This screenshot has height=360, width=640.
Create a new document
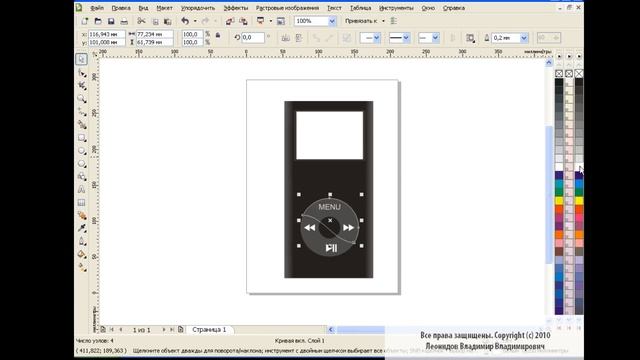click(84, 21)
